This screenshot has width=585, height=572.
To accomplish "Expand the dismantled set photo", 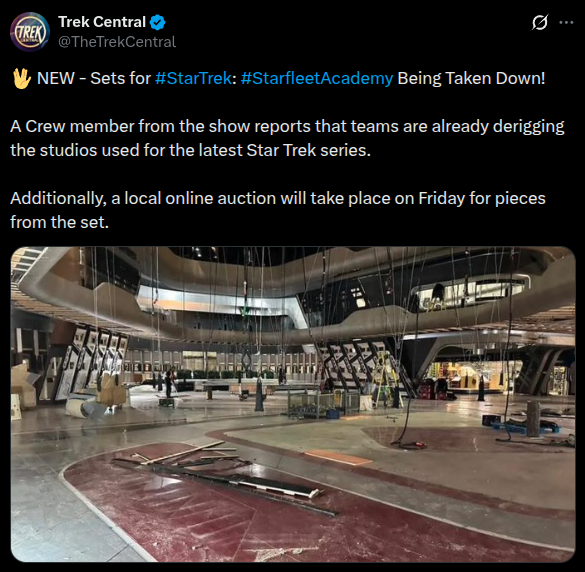I will (293, 404).
